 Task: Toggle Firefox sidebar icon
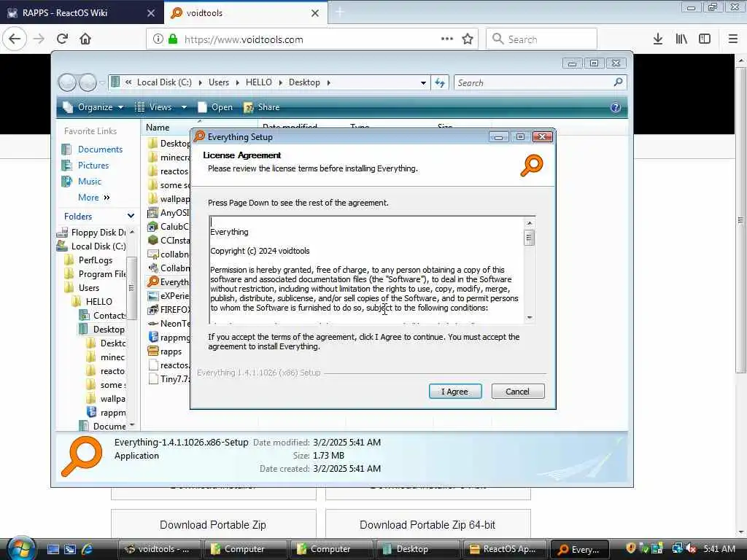click(705, 39)
